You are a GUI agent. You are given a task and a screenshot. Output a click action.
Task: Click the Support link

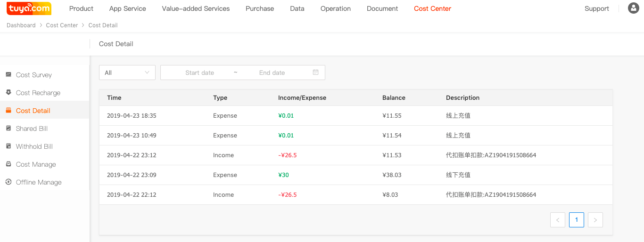pos(597,8)
